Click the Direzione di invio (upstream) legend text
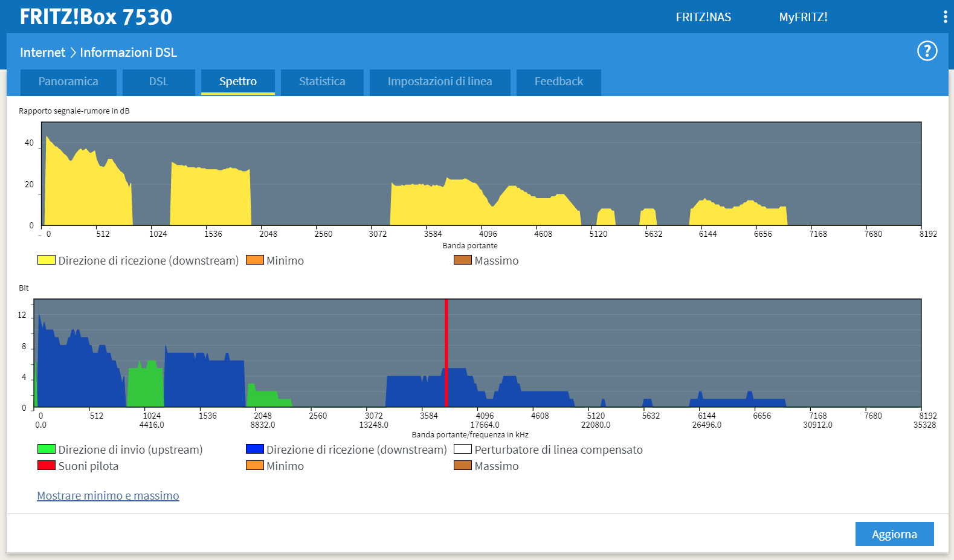 131,449
